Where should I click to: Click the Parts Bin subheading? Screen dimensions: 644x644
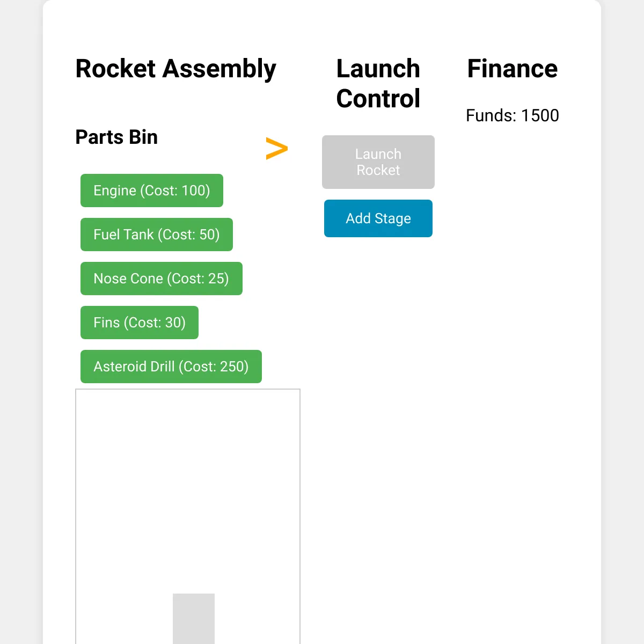coord(116,137)
